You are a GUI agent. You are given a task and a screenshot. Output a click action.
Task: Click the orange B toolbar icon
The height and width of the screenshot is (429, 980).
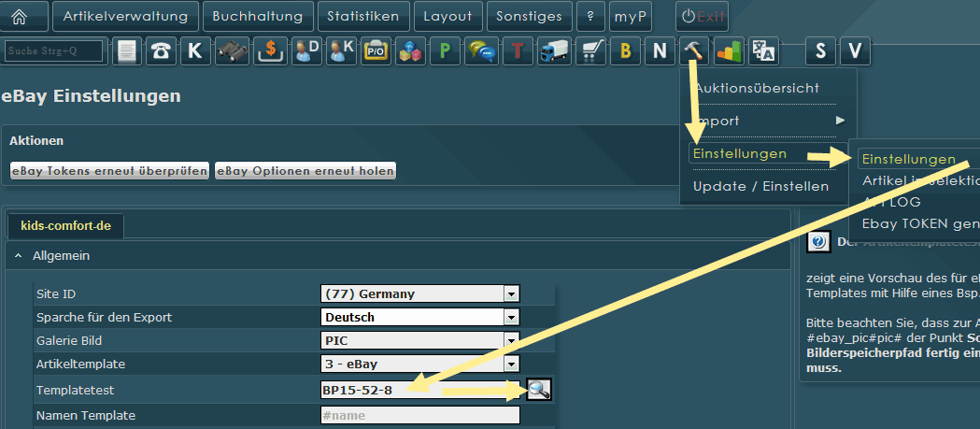(626, 51)
